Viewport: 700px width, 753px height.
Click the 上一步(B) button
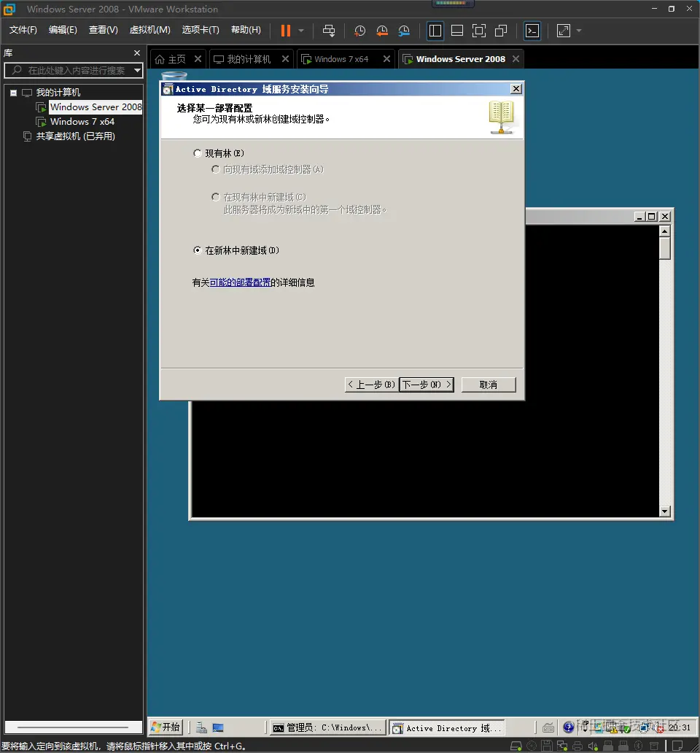371,385
